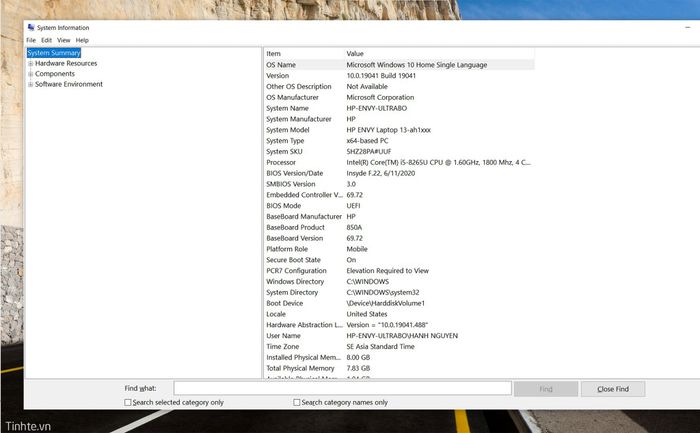Open the File menu
The height and width of the screenshot is (433, 700).
click(31, 40)
